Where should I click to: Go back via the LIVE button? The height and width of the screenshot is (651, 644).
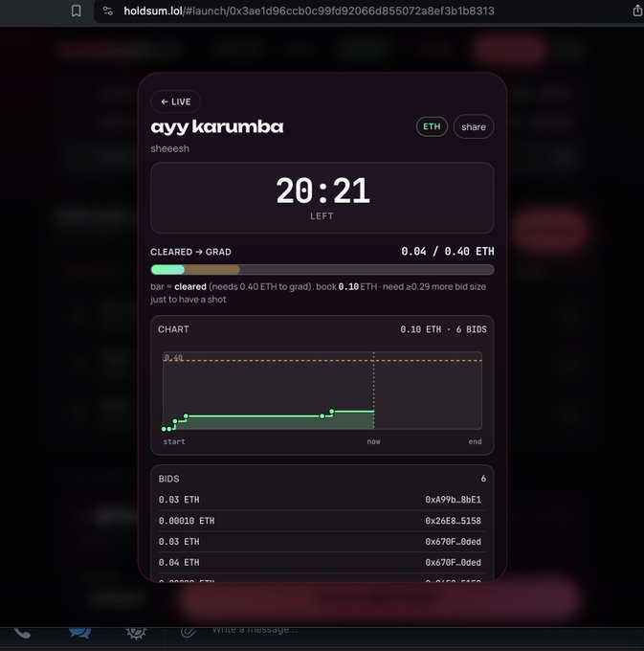(175, 101)
